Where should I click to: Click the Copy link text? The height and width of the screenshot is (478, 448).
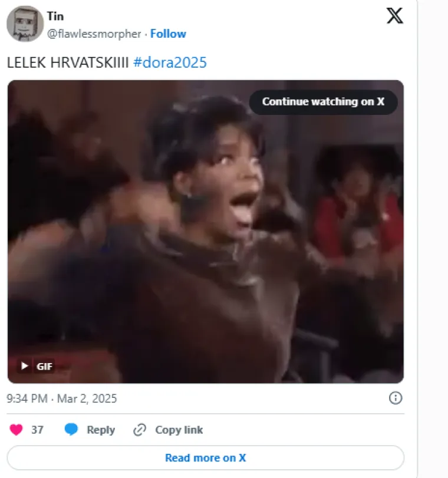tap(179, 430)
